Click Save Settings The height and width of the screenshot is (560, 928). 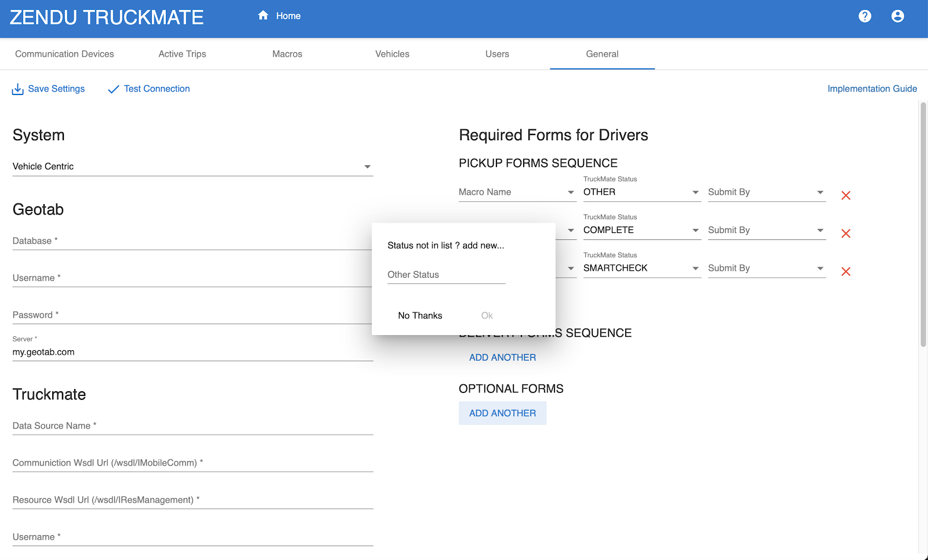56,89
